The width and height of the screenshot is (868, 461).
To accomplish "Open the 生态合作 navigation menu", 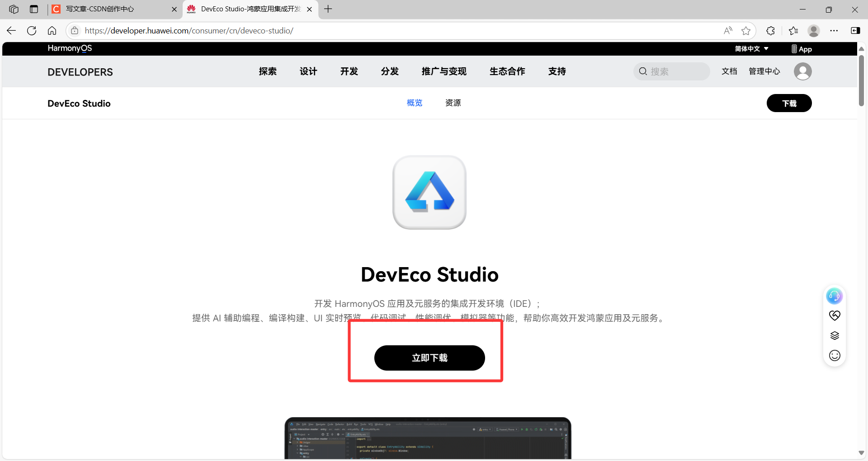I will 507,71.
